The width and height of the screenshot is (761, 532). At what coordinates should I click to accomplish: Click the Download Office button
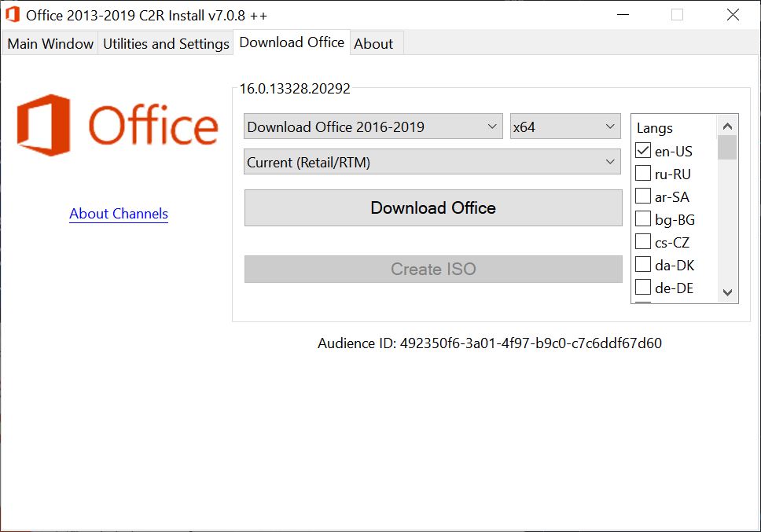click(x=433, y=207)
